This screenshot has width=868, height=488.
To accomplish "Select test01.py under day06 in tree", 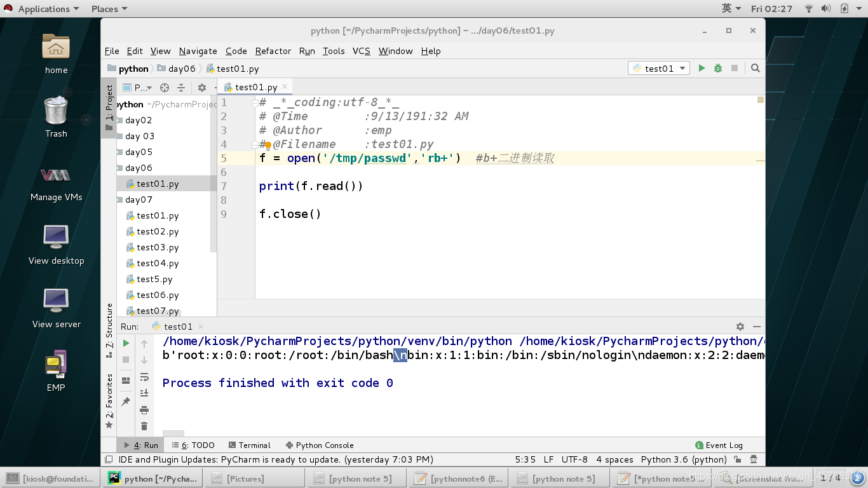I will 158,184.
